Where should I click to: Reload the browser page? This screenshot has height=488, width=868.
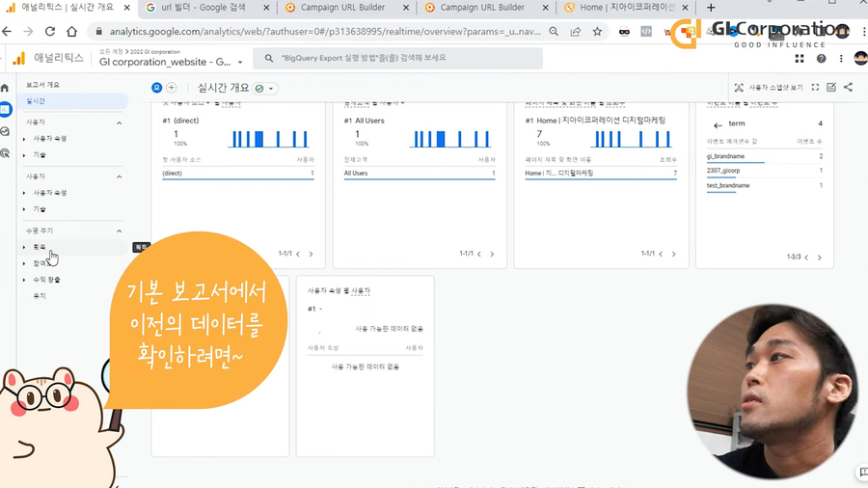coord(50,32)
